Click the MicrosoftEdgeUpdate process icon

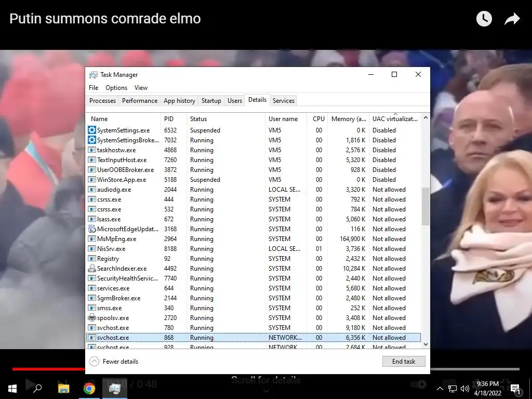point(91,229)
